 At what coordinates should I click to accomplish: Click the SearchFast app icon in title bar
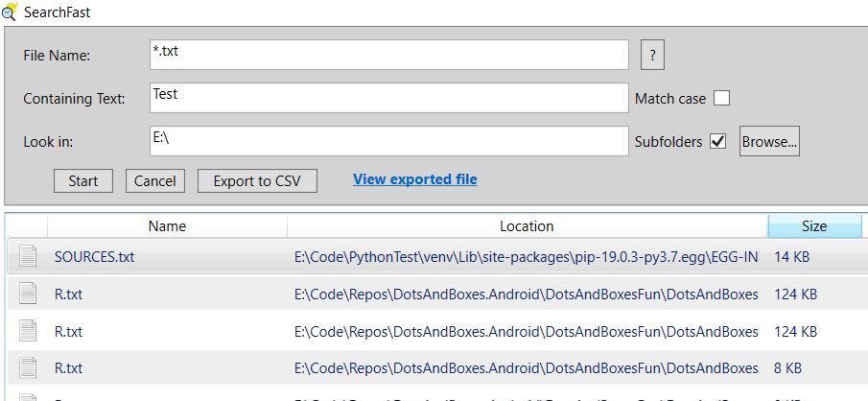pyautogui.click(x=10, y=12)
